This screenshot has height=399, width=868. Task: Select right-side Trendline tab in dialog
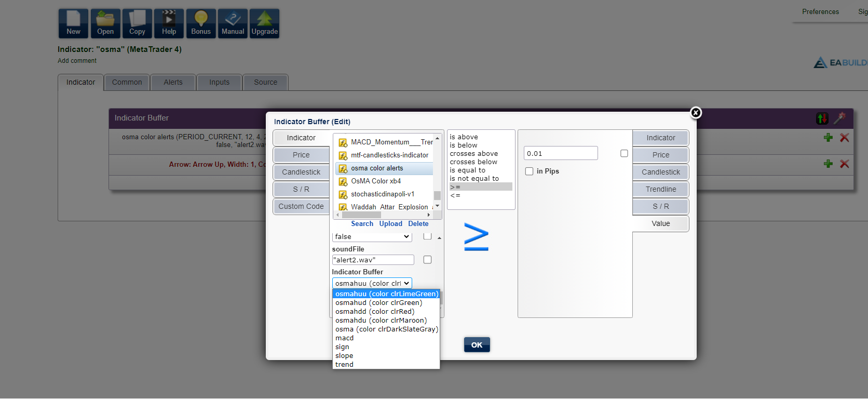[x=661, y=189]
